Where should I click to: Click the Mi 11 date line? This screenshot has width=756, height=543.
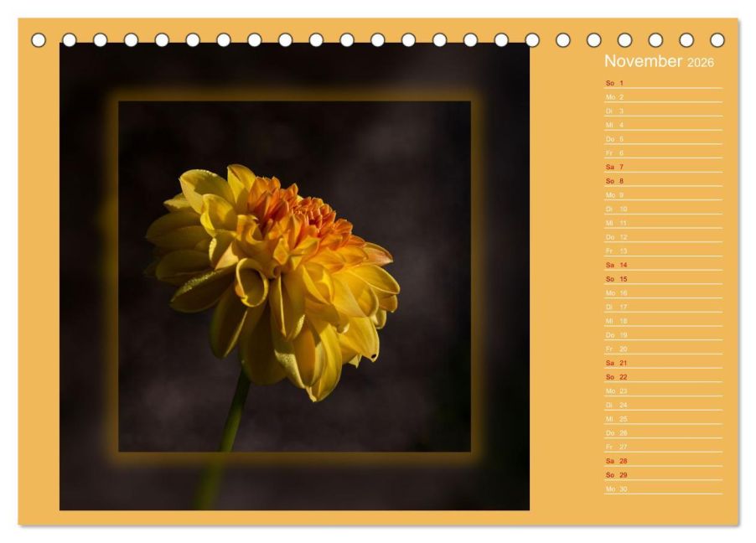(x=662, y=223)
